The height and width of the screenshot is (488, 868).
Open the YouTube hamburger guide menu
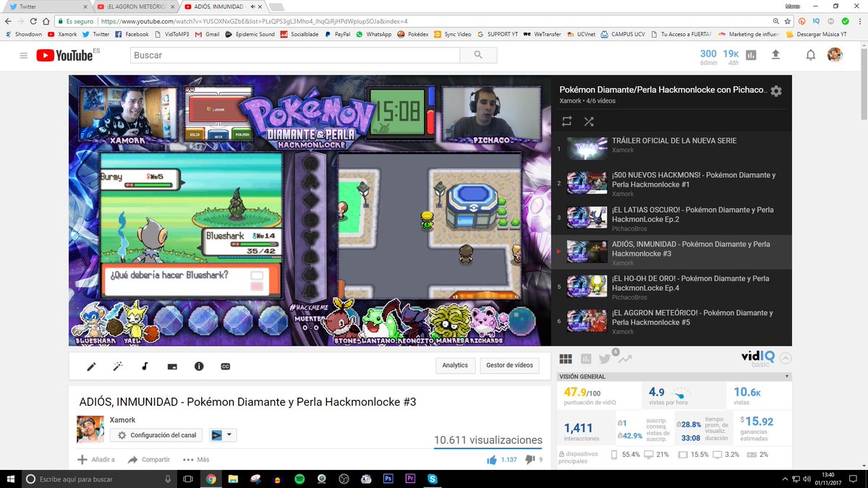click(x=23, y=56)
